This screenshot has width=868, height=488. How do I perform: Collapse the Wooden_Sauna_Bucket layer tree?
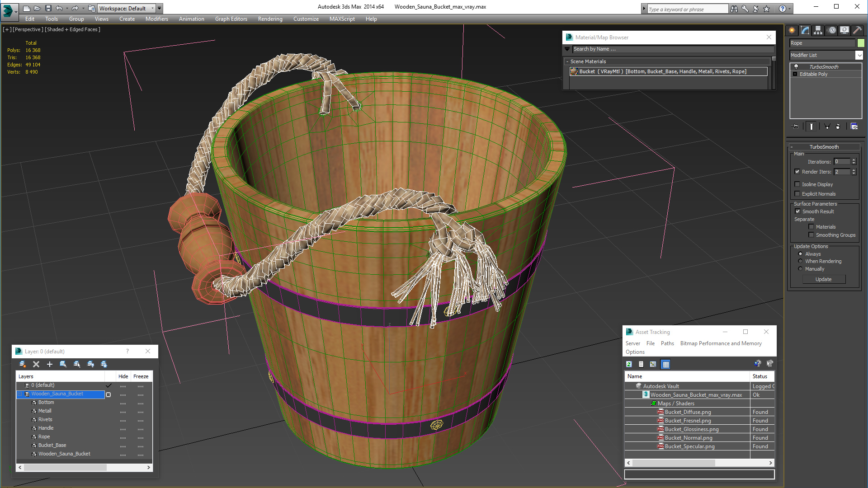pos(20,394)
